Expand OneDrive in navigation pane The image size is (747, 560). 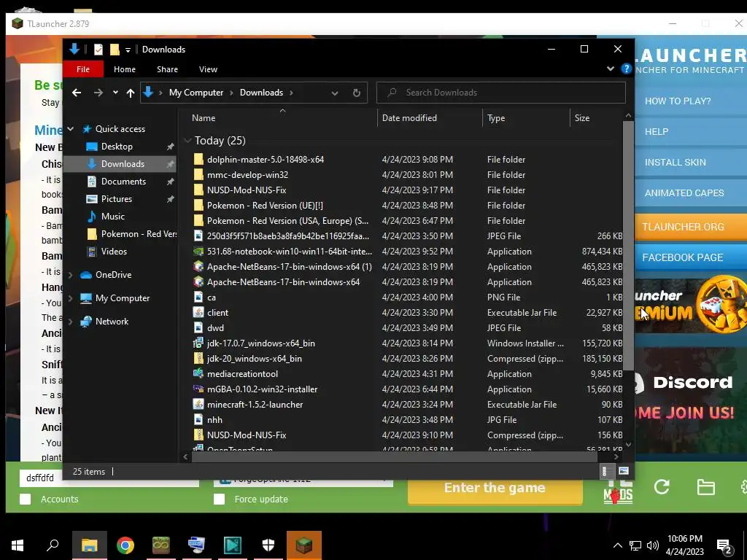71,275
